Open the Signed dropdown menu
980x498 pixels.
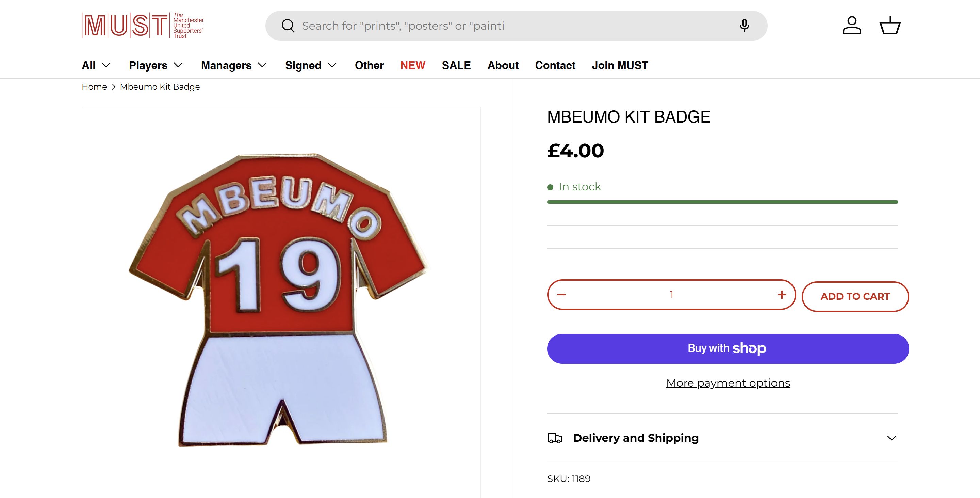point(311,65)
